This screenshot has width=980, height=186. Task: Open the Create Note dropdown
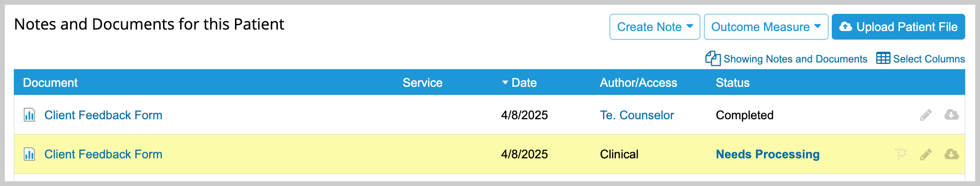click(654, 27)
